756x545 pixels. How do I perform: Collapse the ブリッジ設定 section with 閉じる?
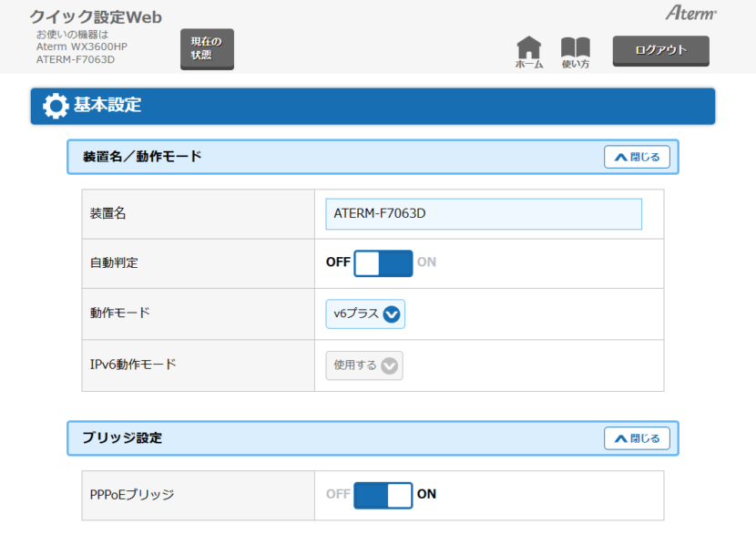(x=637, y=438)
